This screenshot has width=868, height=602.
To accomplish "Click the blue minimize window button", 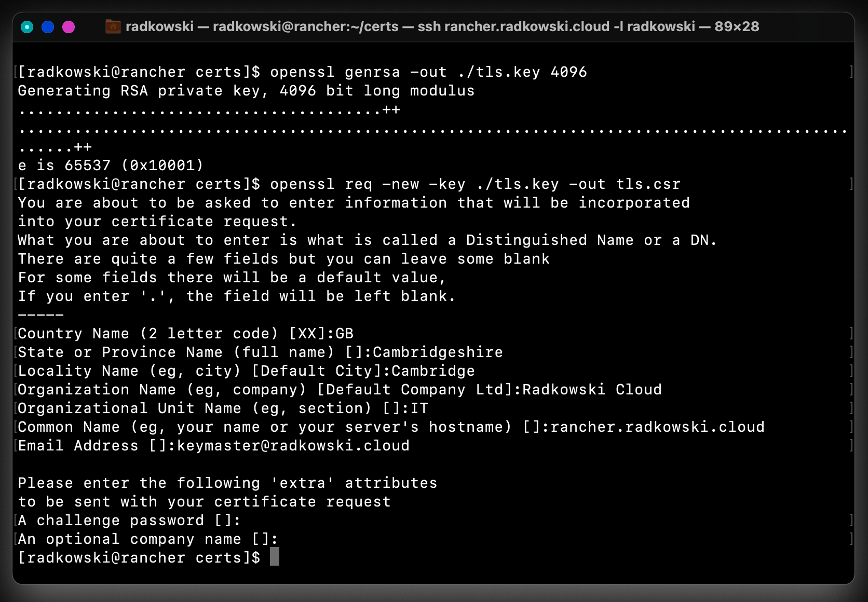I will point(48,27).
